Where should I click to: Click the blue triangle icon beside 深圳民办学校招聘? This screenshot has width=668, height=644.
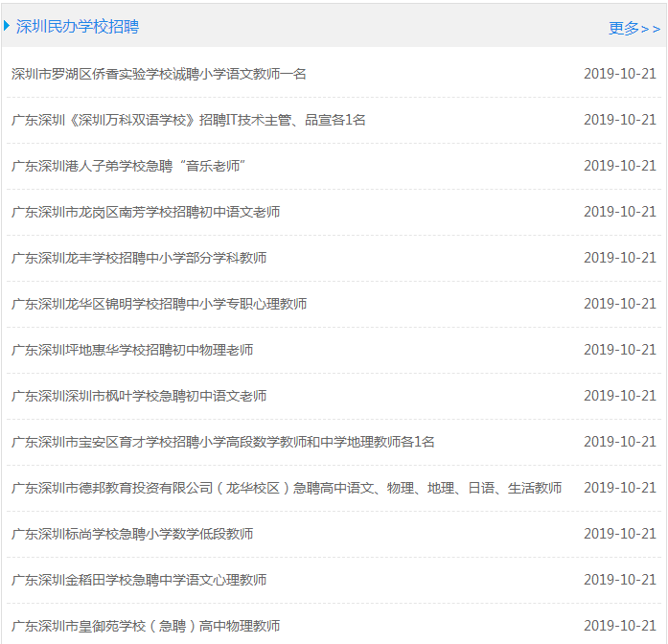pos(7,26)
